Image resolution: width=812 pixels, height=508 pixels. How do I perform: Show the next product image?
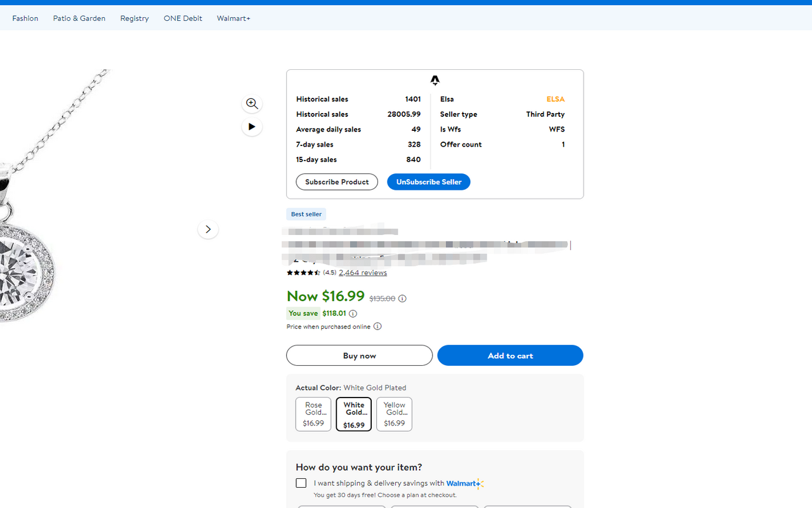click(208, 229)
